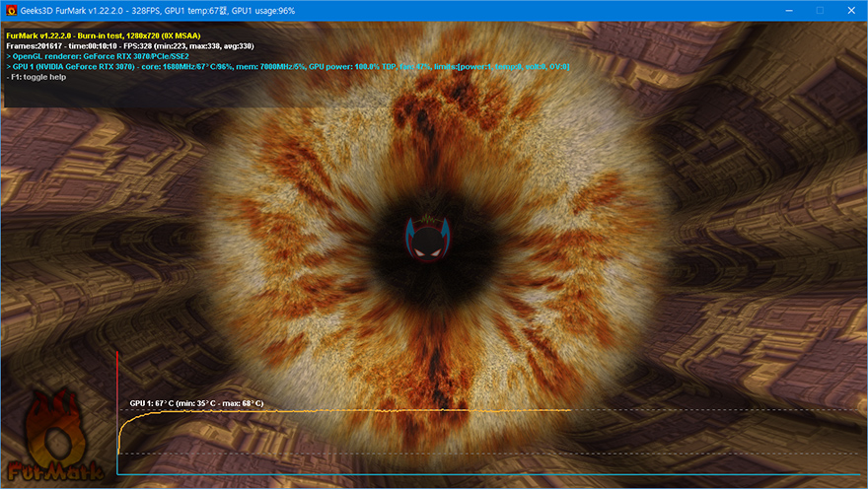Click the FurMark app icon in title bar
This screenshot has height=489, width=868.
[11, 11]
